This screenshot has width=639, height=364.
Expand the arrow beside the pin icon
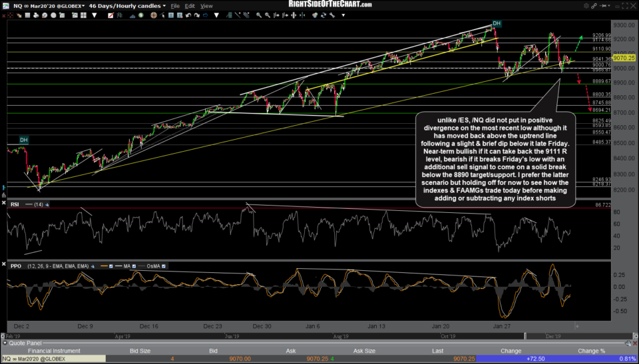point(608,6)
